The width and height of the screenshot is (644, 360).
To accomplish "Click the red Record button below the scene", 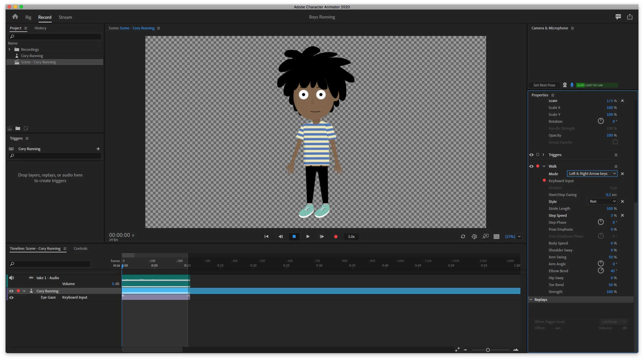I will tap(336, 237).
